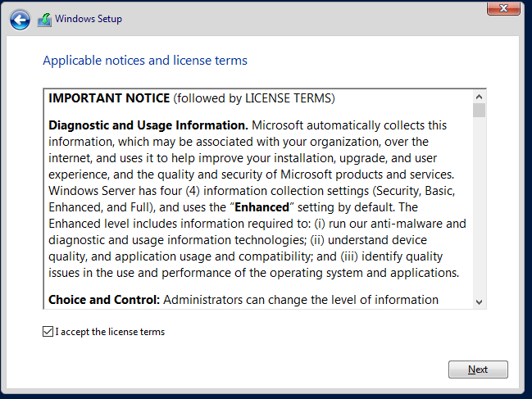Screen dimensions: 532x399
Task: Click the license terms scrollbar thumb
Action: point(479,110)
